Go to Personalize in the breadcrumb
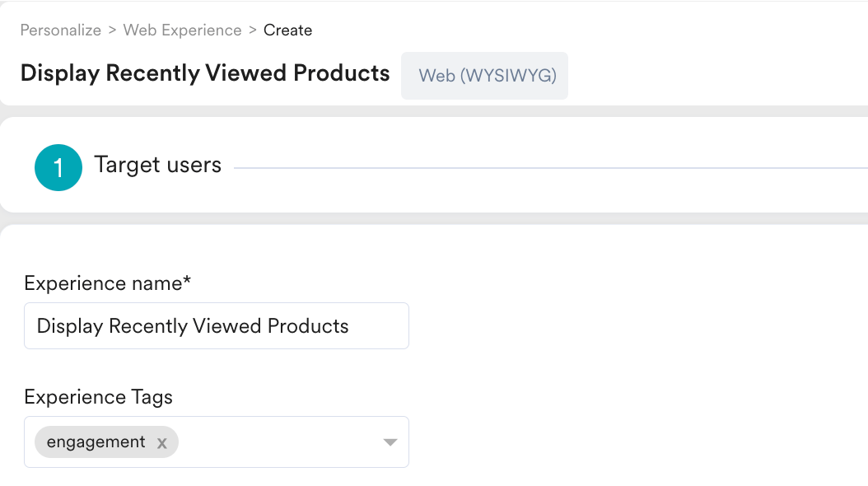Viewport: 868px width, 486px height. coord(61,30)
